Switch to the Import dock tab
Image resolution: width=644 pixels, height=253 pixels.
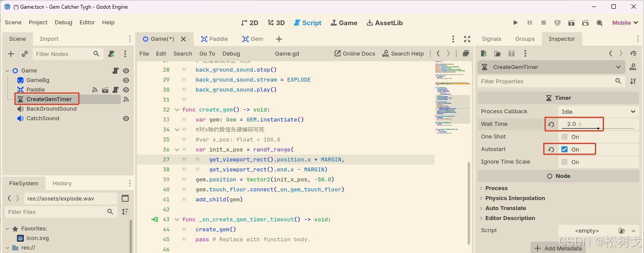49,39
